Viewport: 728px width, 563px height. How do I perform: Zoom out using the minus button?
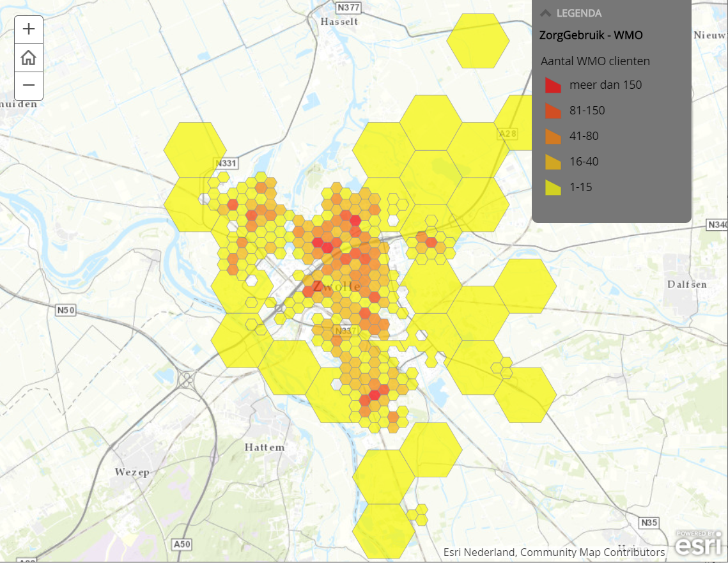(x=29, y=85)
